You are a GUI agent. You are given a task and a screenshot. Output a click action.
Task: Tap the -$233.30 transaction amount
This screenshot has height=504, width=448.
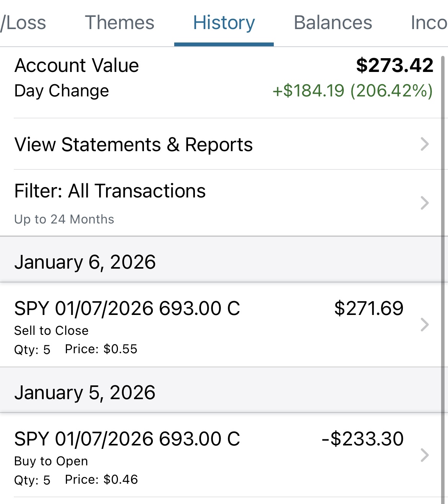363,439
